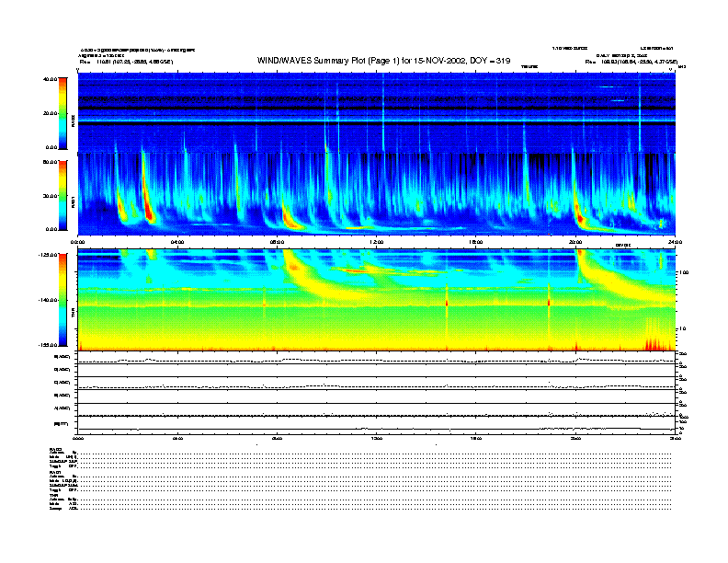The image size is (728, 563).
Task: Click the TNR header in bottom status rows
Action: [53, 495]
